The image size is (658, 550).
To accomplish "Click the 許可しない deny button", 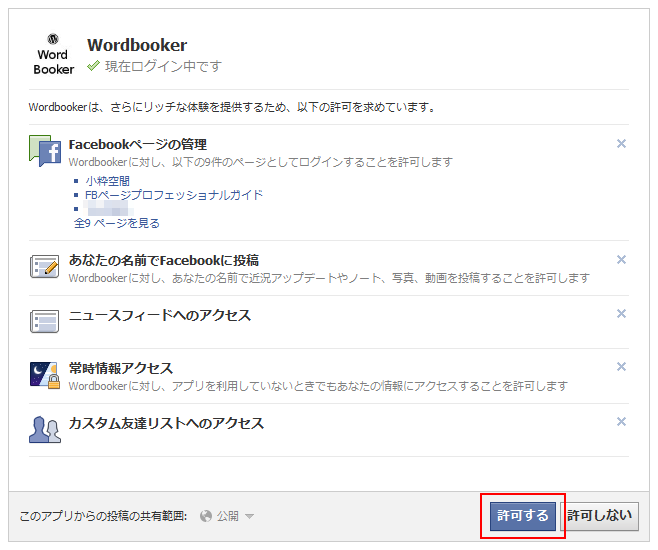I will coord(599,516).
